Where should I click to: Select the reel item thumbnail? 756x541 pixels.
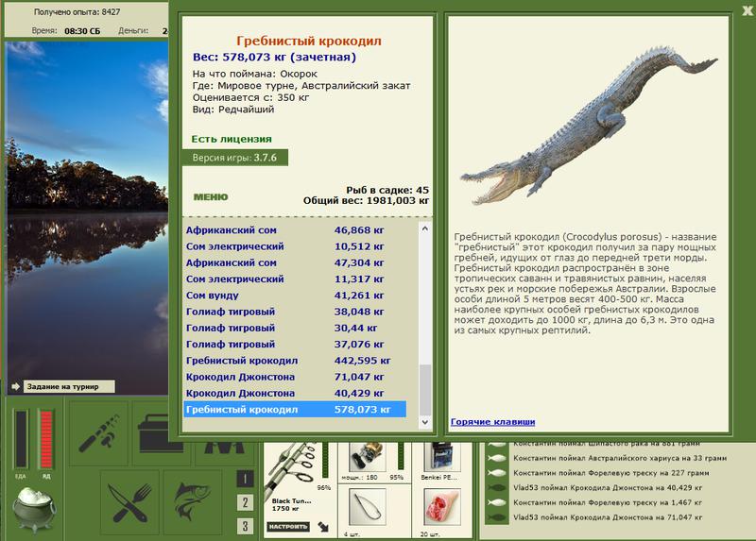click(367, 456)
